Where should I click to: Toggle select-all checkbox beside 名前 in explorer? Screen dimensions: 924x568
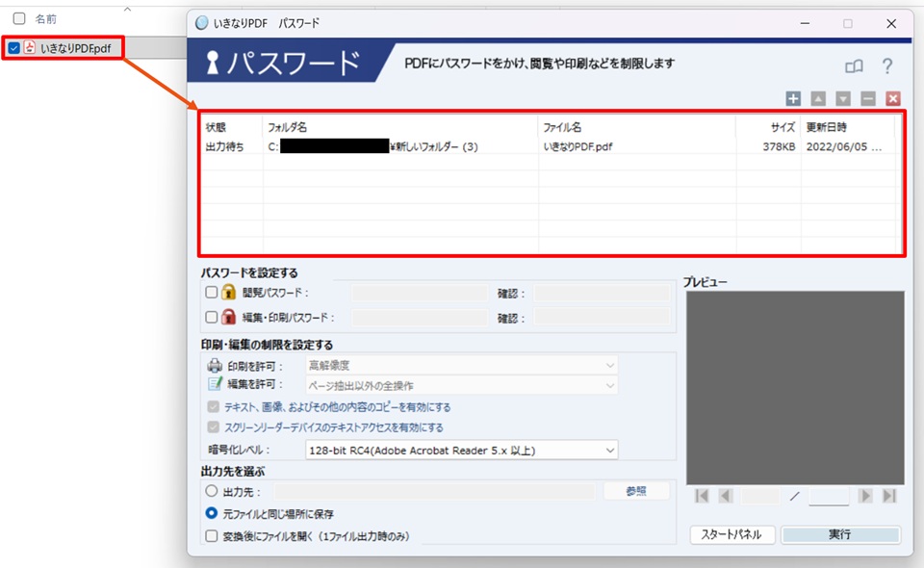click(x=19, y=18)
